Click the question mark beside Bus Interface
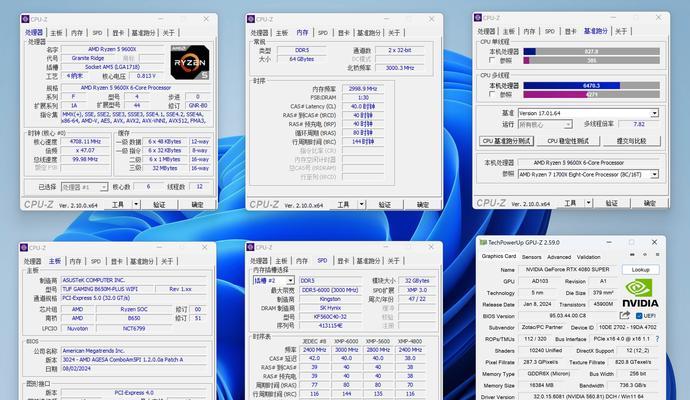Image resolution: width=690 pixels, height=400 pixels. click(657, 339)
